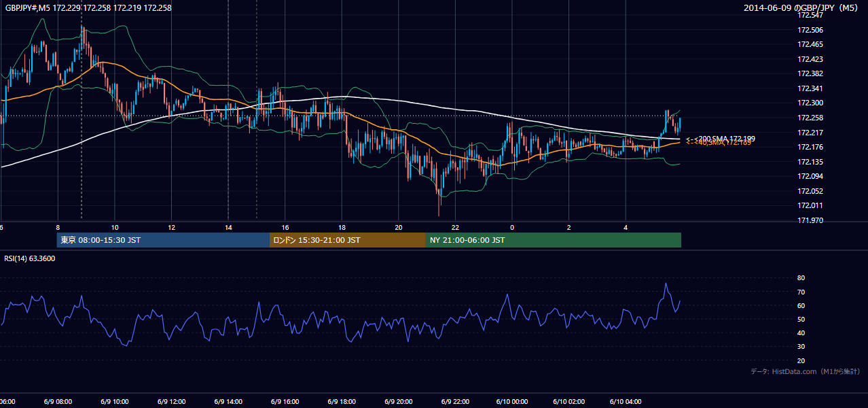Click price axis value 172.135

tap(810, 162)
